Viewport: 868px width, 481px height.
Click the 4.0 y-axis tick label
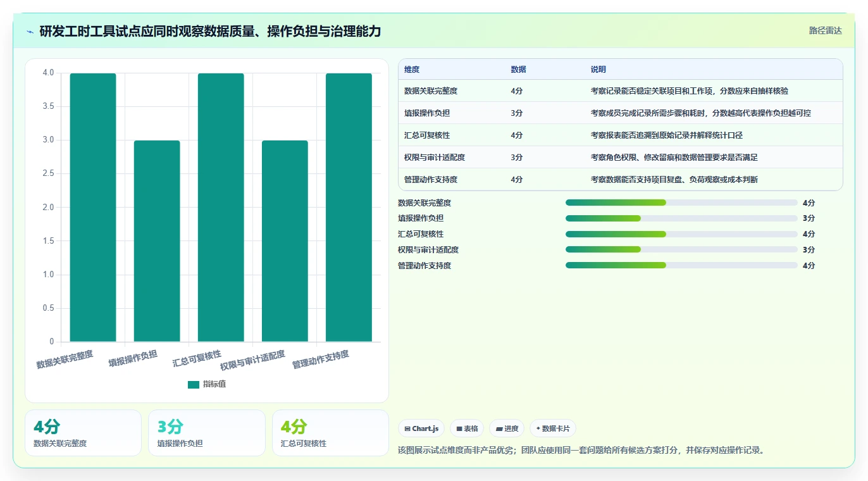48,73
